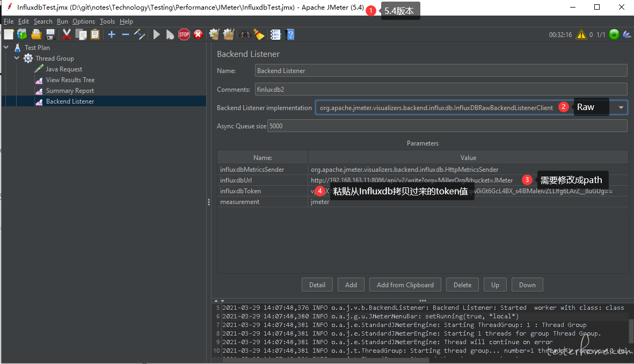Click Reset Search broom icon
The width and height of the screenshot is (634, 364).
(x=259, y=35)
